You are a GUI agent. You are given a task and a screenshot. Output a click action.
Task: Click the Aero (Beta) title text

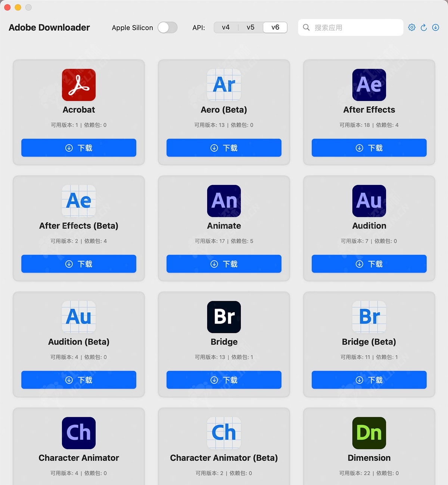[224, 110]
